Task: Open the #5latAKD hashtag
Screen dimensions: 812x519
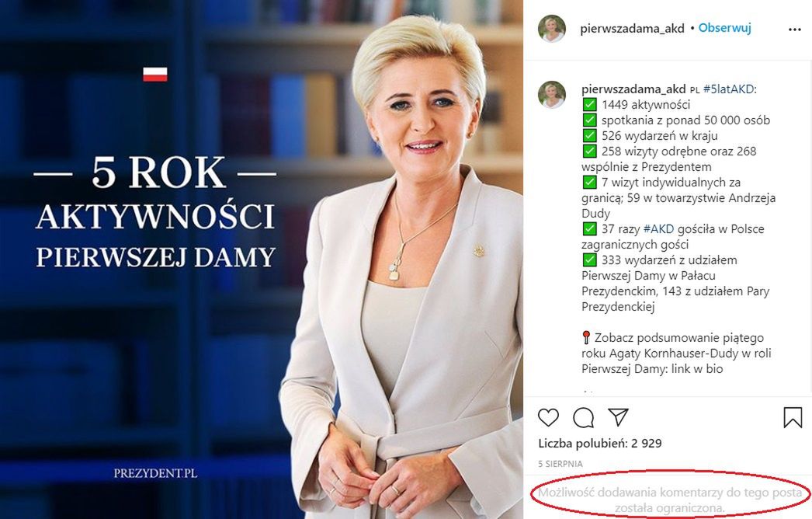Action: point(729,89)
